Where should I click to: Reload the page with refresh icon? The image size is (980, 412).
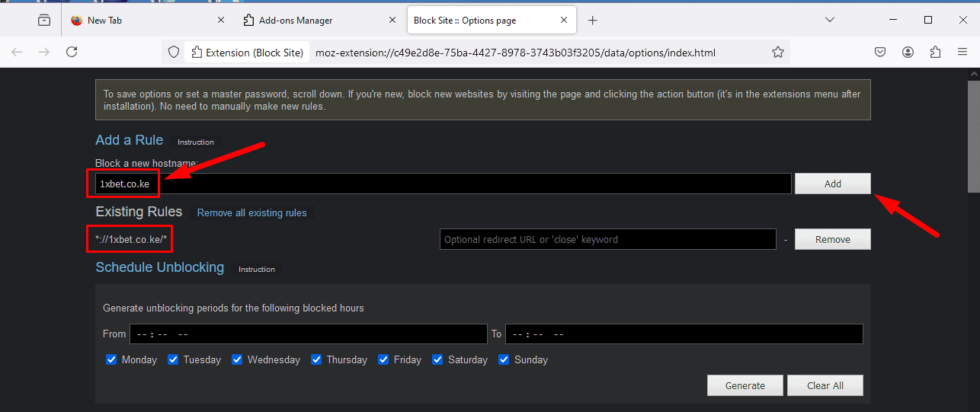[x=72, y=52]
